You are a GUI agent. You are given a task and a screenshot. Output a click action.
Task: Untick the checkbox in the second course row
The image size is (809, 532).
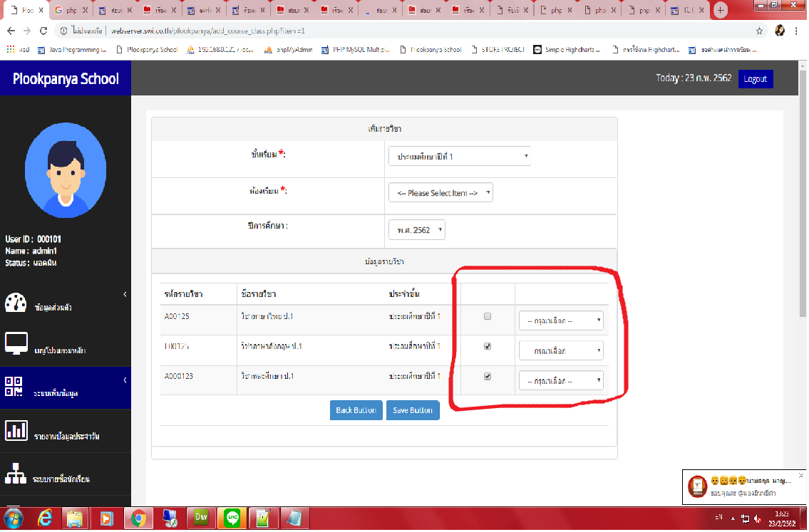487,346
